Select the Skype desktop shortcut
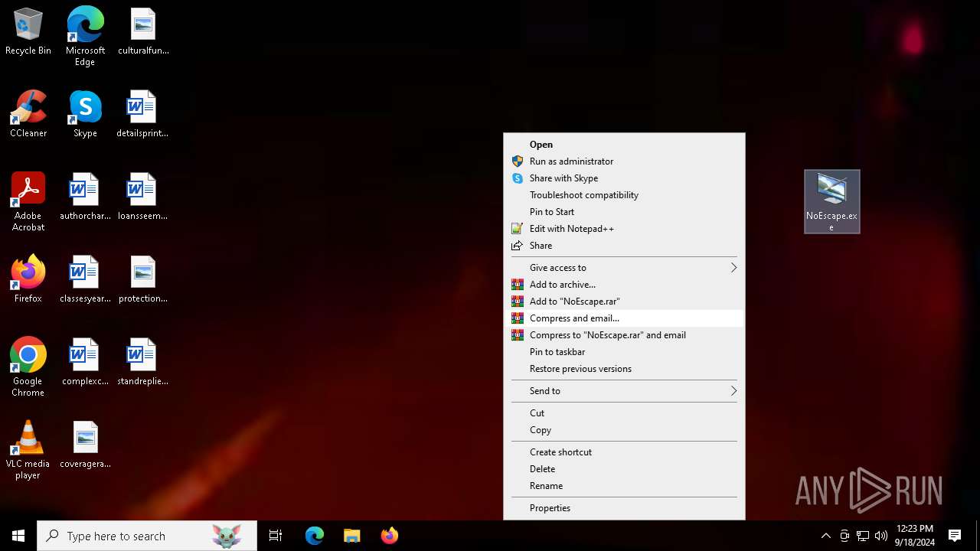980x551 pixels. click(85, 115)
